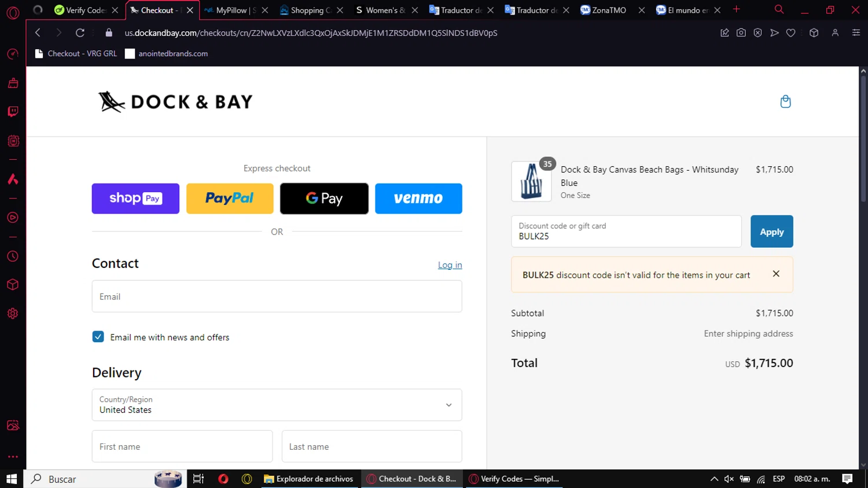Open new tab with plus button

coord(736,9)
